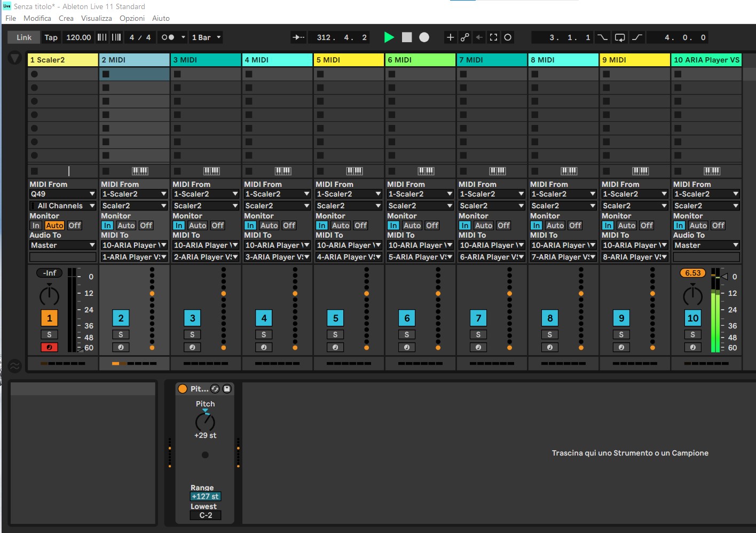Open the 8-ARIA Player channel dropdown
Image resolution: width=756 pixels, height=533 pixels.
(x=635, y=257)
